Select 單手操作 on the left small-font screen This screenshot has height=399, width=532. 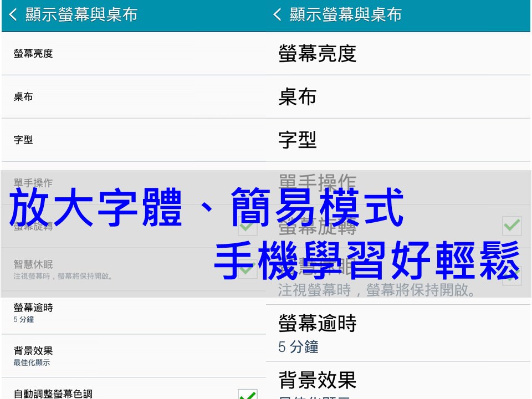coord(134,183)
